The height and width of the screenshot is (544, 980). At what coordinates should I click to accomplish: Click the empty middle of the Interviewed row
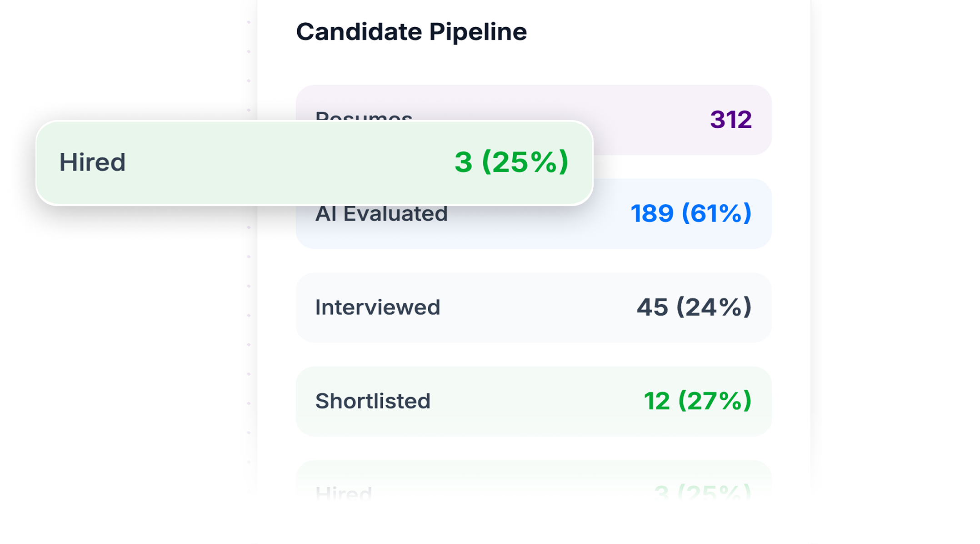coord(536,307)
